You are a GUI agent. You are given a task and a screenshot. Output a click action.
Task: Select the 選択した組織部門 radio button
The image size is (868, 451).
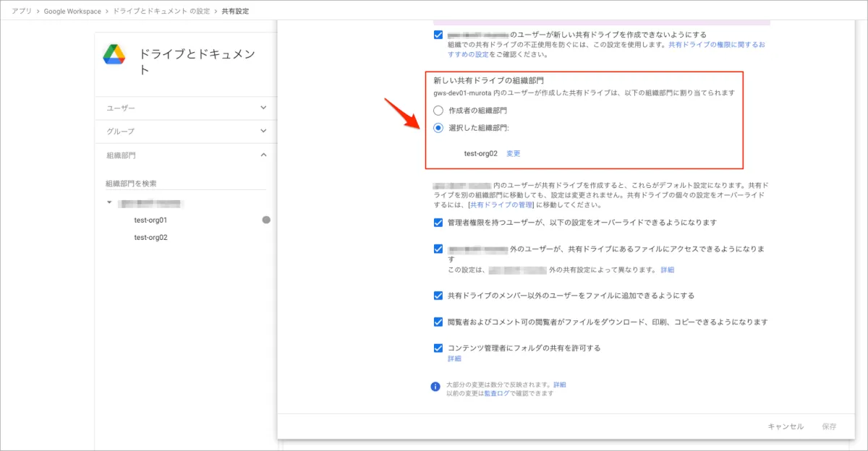point(438,128)
